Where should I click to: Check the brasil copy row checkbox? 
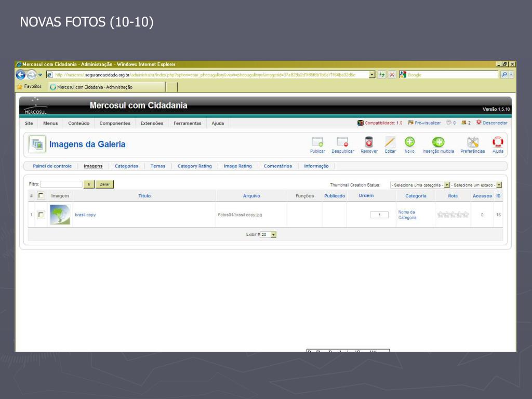click(41, 215)
